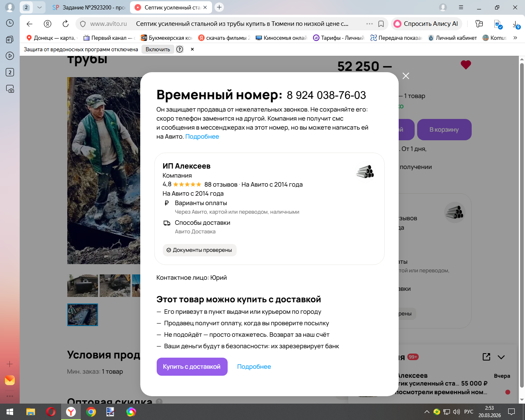Click the temporary phone number 8 924 038-76-03

point(326,95)
